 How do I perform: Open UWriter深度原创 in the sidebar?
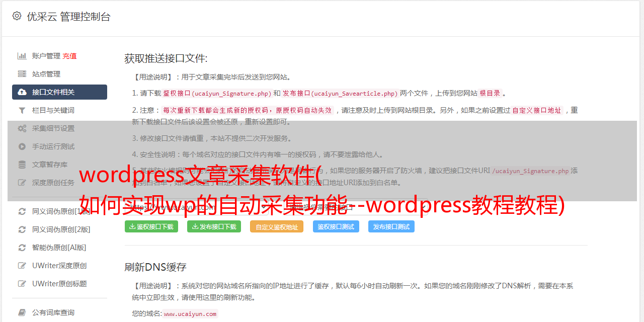tap(59, 266)
